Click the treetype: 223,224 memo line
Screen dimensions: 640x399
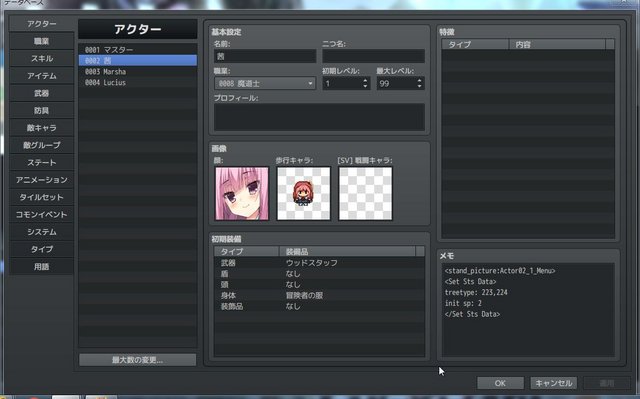(476, 293)
